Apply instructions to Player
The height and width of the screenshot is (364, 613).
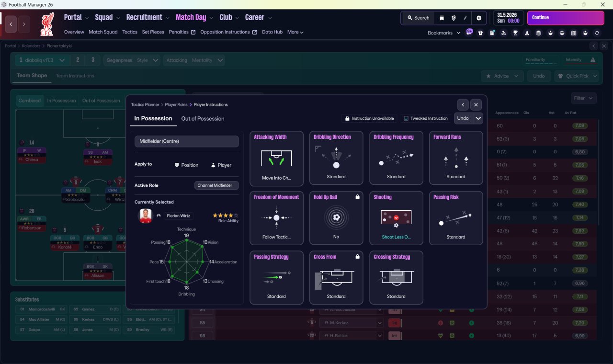coord(221,165)
